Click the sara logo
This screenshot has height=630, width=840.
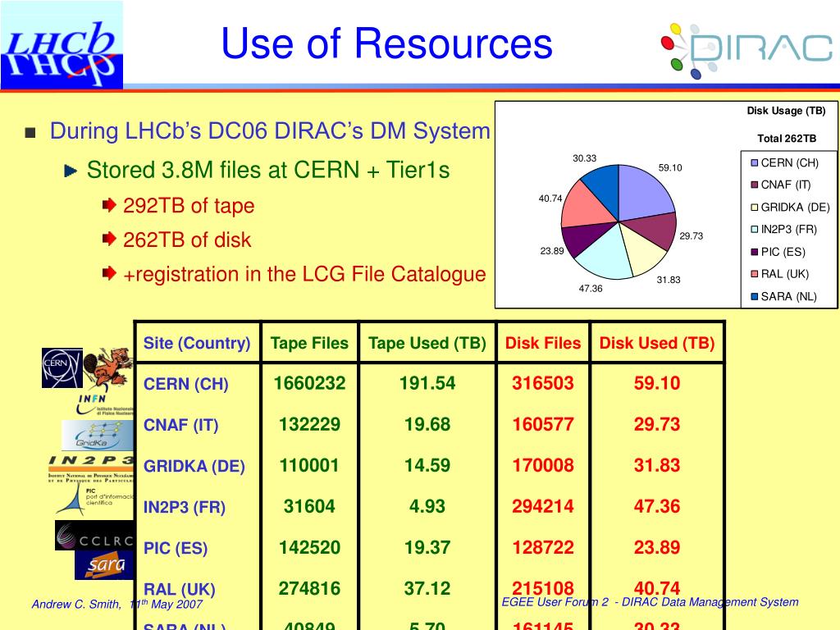(104, 565)
